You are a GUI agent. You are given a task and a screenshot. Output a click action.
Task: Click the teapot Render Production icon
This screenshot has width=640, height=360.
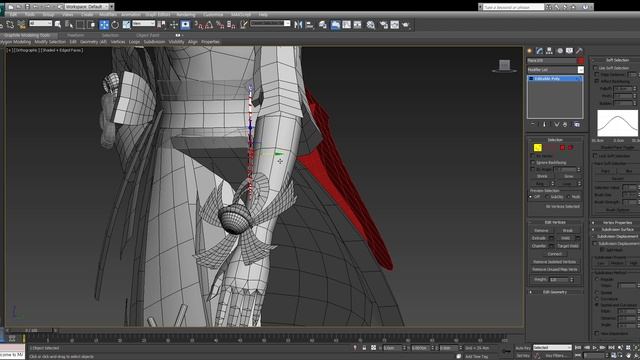[x=406, y=25]
